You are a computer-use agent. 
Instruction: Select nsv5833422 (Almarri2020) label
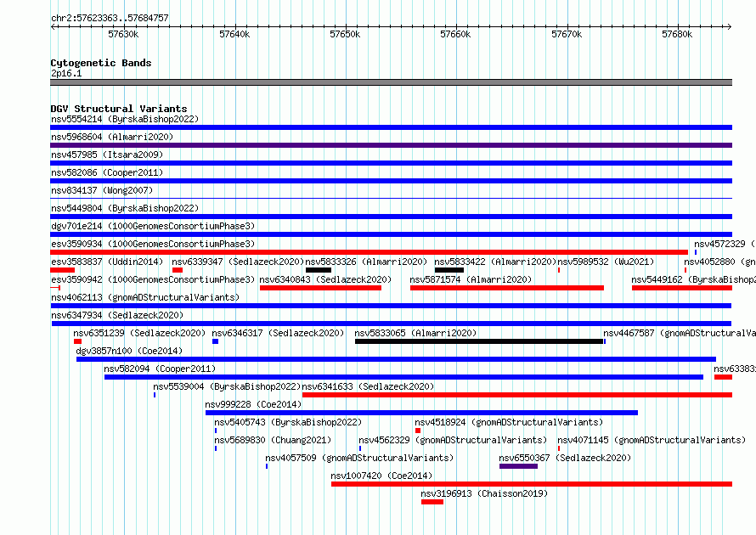point(495,262)
